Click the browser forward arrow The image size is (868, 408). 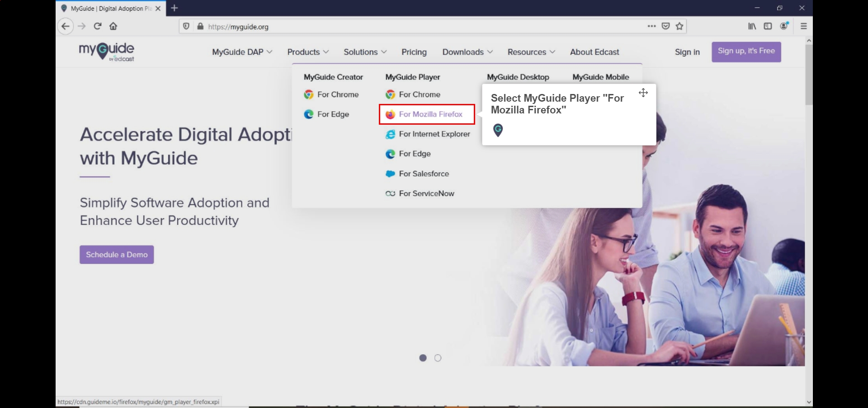pyautogui.click(x=82, y=26)
